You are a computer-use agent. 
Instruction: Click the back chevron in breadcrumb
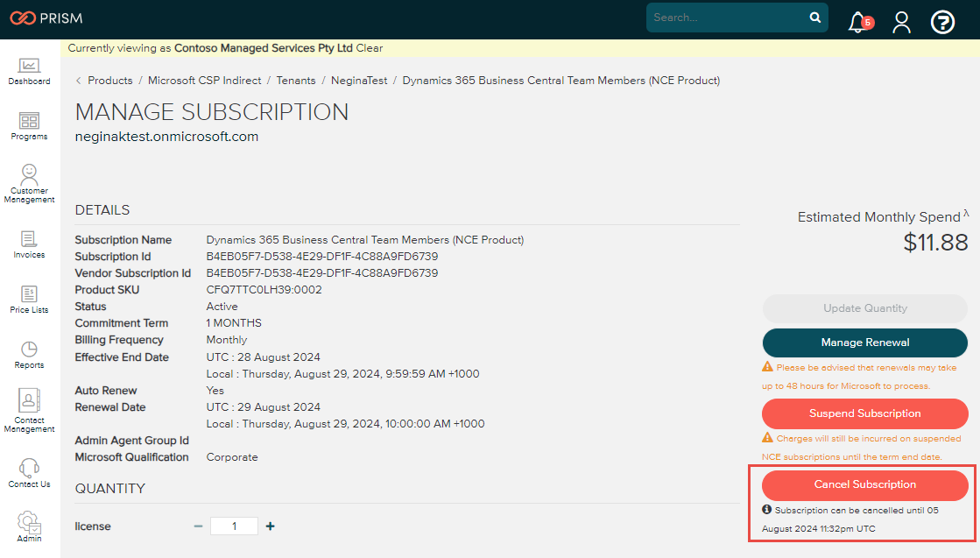78,81
